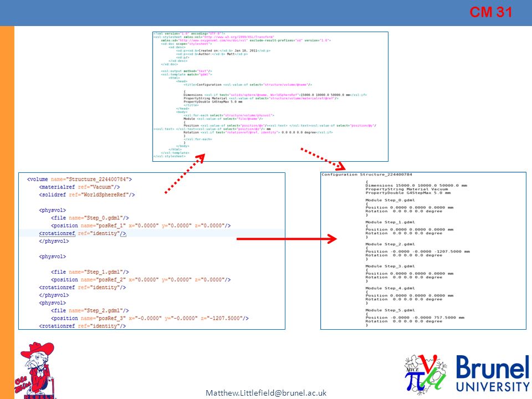Select the Dimensions 15000.0 10000.0 50000.0 mm output line
Viewport: 532px width, 399px height.
[x=416, y=185]
